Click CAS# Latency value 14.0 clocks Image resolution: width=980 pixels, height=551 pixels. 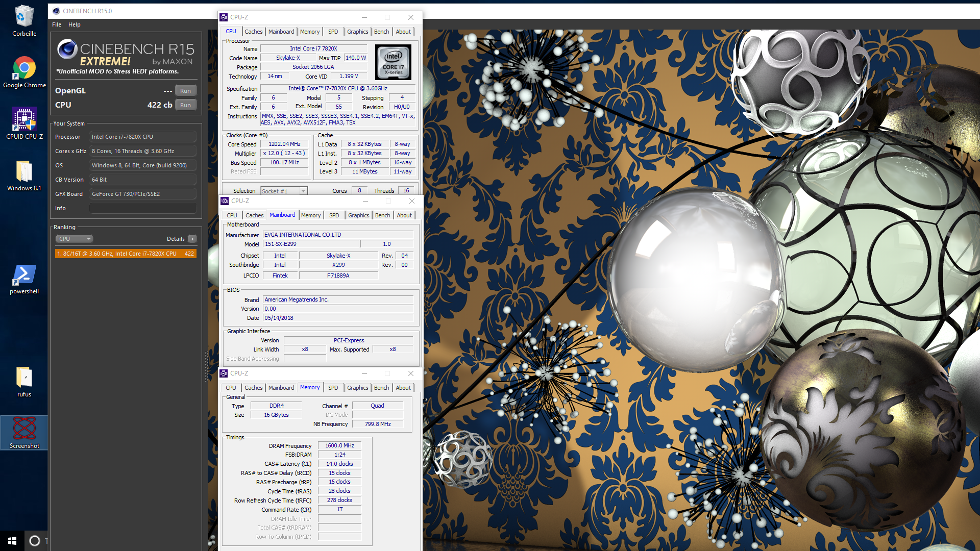pos(339,464)
